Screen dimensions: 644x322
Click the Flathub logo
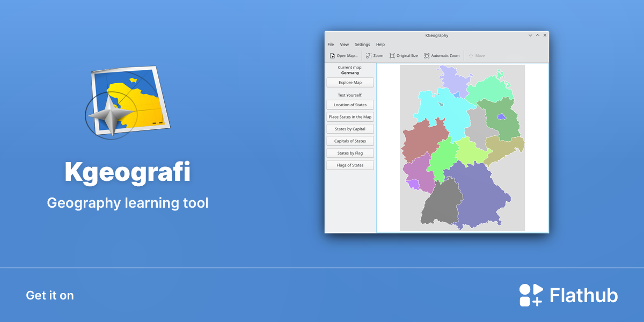[568, 295]
